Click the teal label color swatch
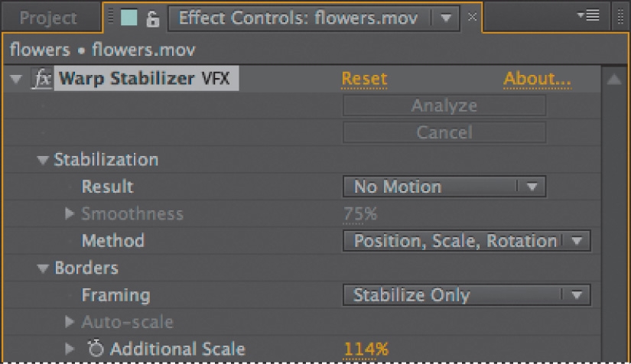Image resolution: width=631 pixels, height=364 pixels. point(128,18)
